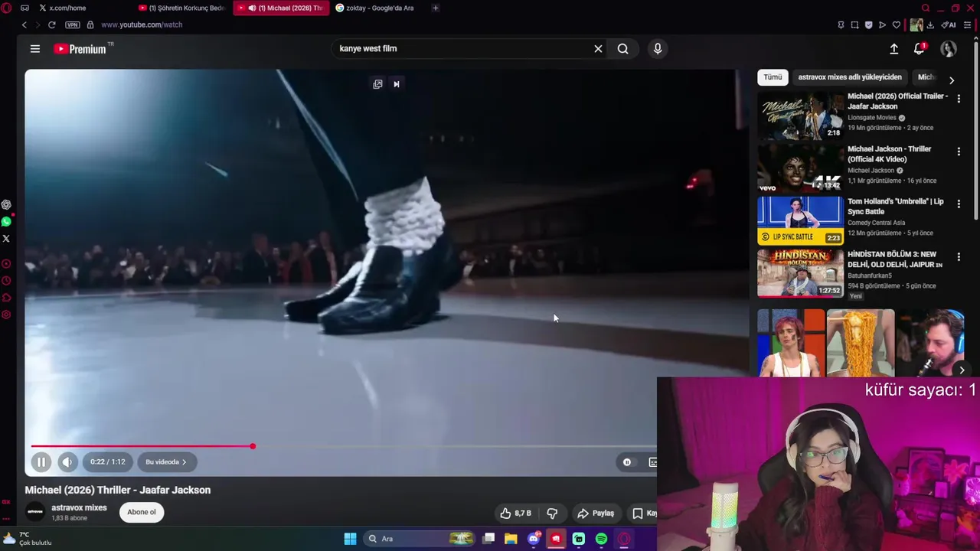
Task: Click the 'Abone ol' subscribe button
Action: [142, 512]
